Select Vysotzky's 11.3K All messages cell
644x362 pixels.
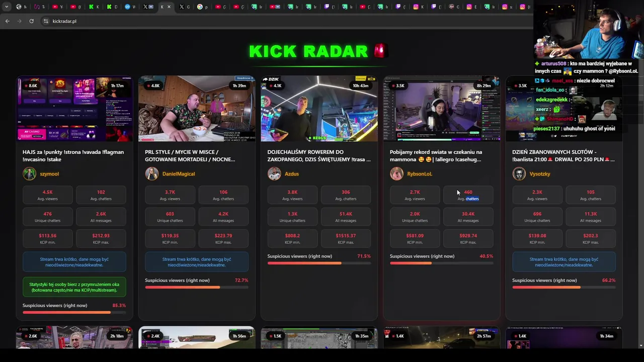pyautogui.click(x=590, y=217)
